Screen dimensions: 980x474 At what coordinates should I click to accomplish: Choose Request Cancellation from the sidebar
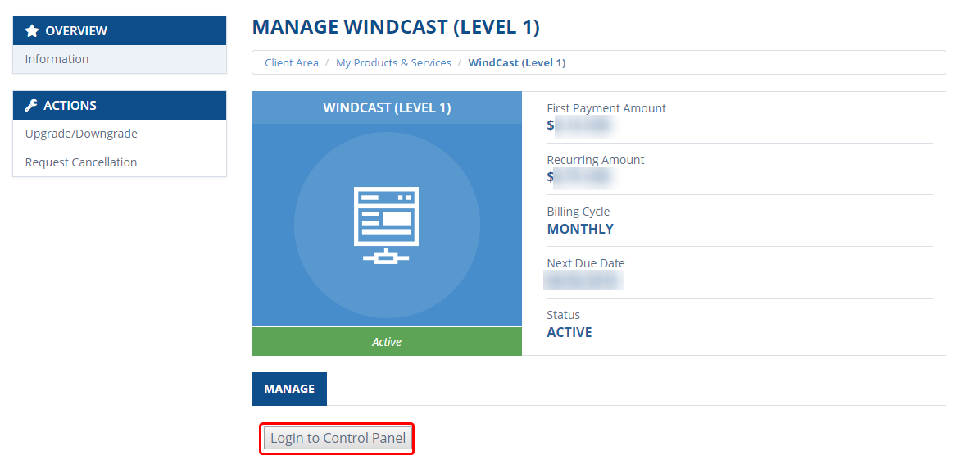click(80, 162)
